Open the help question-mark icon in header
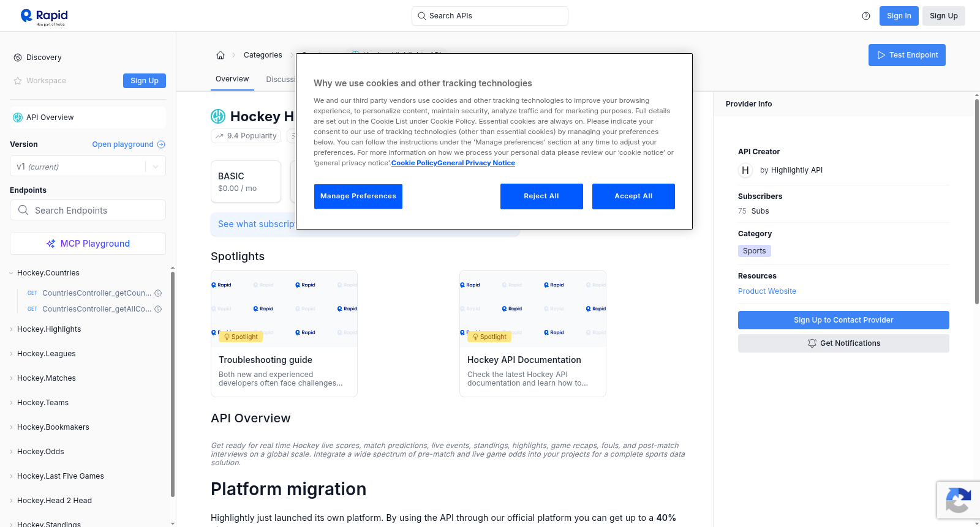980x527 pixels. point(866,16)
